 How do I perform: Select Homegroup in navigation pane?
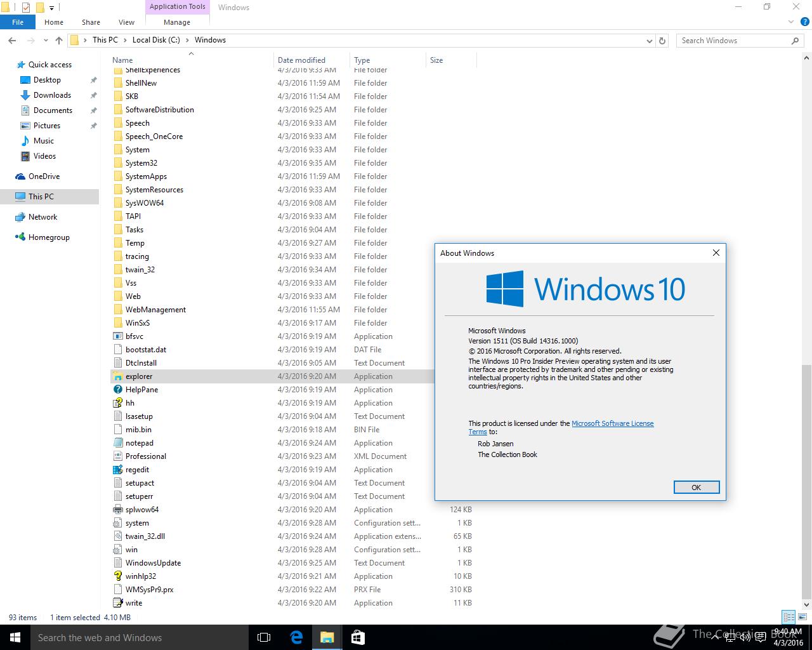tap(49, 237)
